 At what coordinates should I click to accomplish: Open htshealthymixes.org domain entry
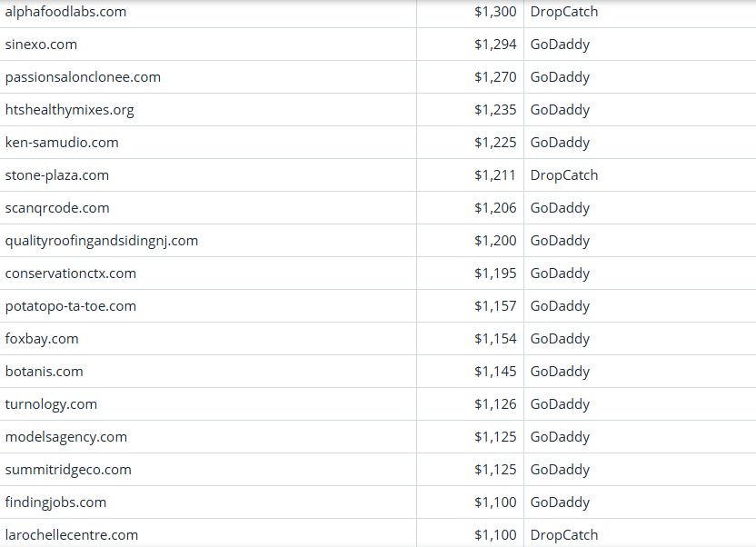click(69, 110)
